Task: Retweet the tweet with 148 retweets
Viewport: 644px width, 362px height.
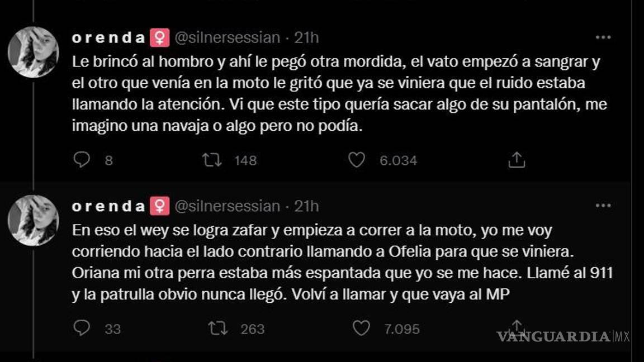Action: click(212, 160)
